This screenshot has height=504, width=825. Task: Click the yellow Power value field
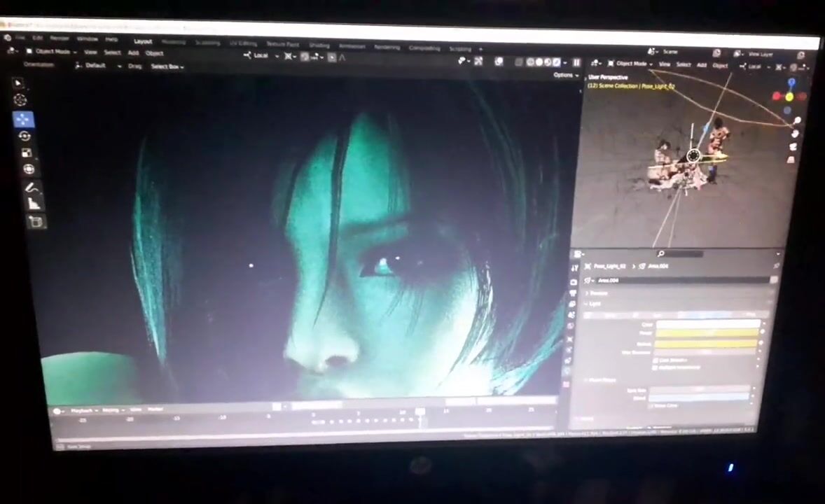(707, 333)
